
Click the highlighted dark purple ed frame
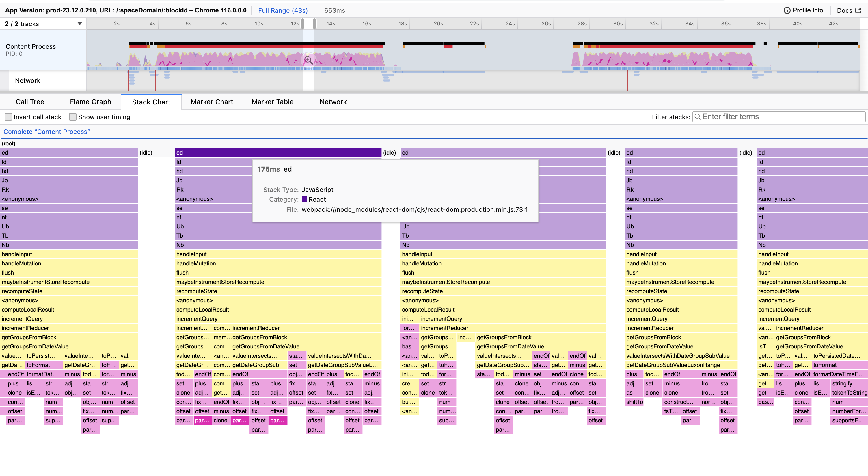tap(278, 153)
